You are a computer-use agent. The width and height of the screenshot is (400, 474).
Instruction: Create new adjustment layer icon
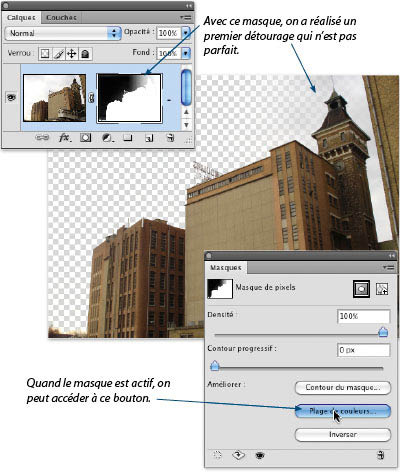pos(107,137)
